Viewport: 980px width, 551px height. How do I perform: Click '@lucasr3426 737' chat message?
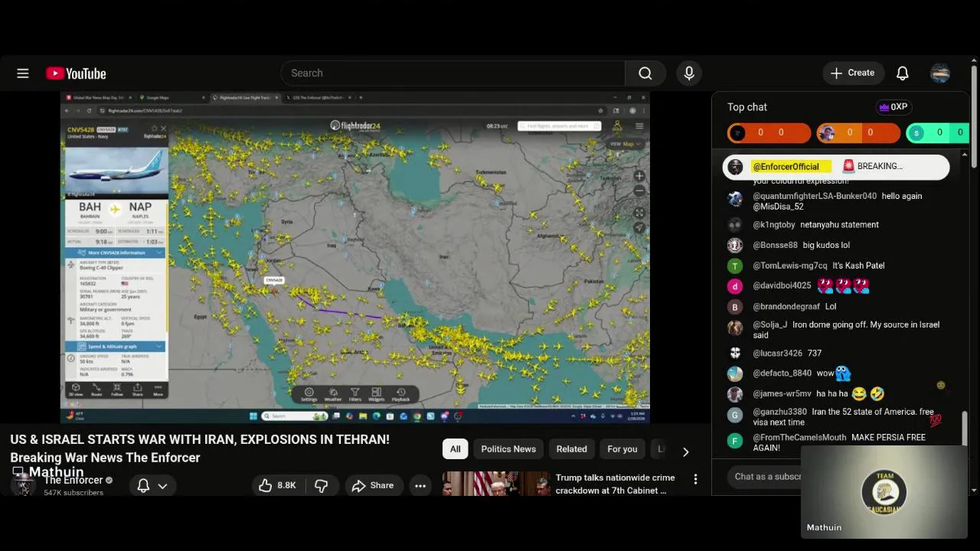point(787,354)
